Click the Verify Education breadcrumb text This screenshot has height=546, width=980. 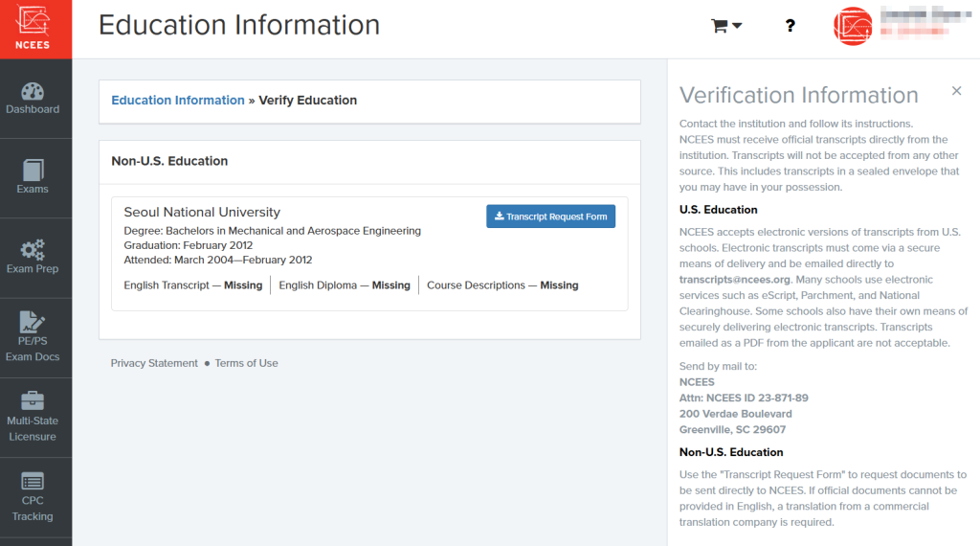307,100
